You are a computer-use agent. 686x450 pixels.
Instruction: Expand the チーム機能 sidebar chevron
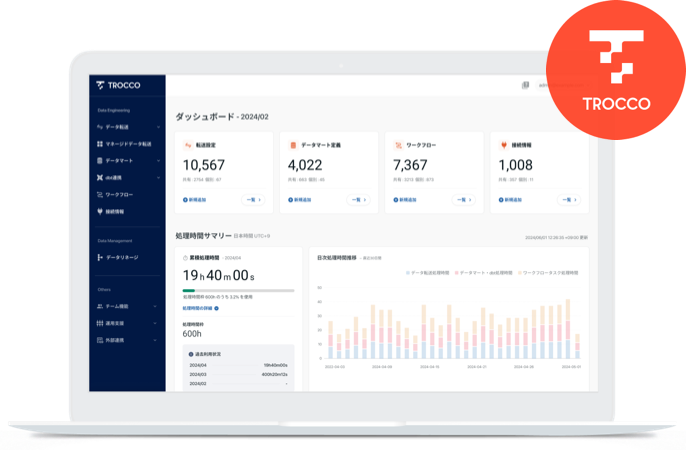(x=158, y=306)
